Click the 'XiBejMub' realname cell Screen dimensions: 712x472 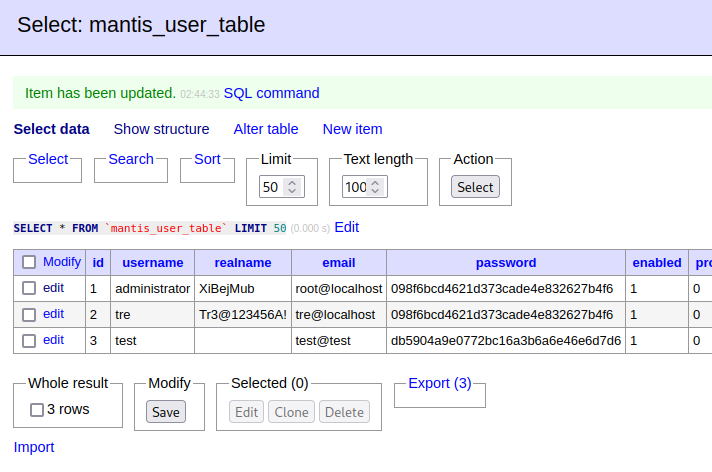243,288
